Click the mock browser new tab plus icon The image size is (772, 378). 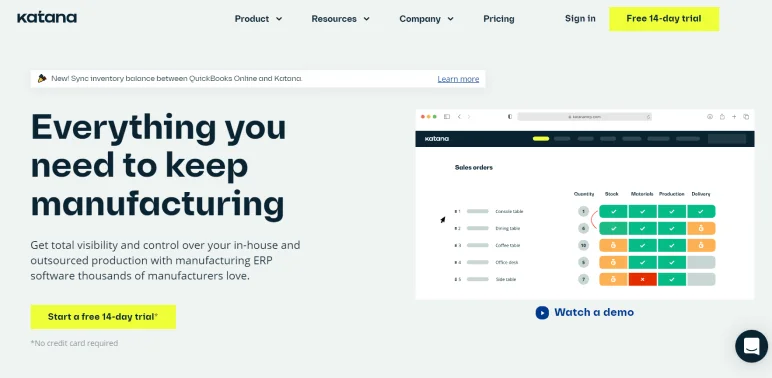(x=734, y=117)
